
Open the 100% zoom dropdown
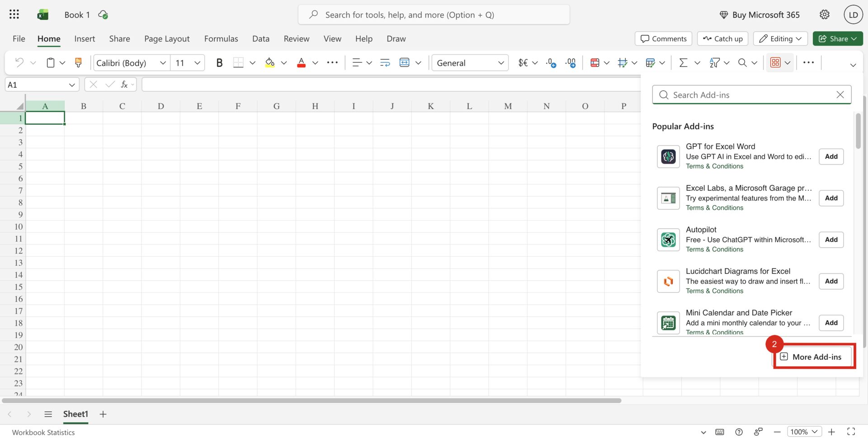pos(805,432)
